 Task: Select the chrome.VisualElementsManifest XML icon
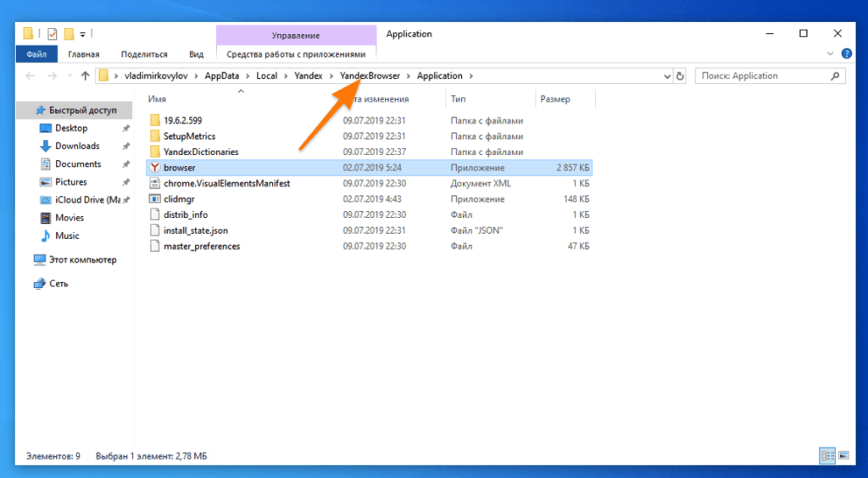point(155,183)
